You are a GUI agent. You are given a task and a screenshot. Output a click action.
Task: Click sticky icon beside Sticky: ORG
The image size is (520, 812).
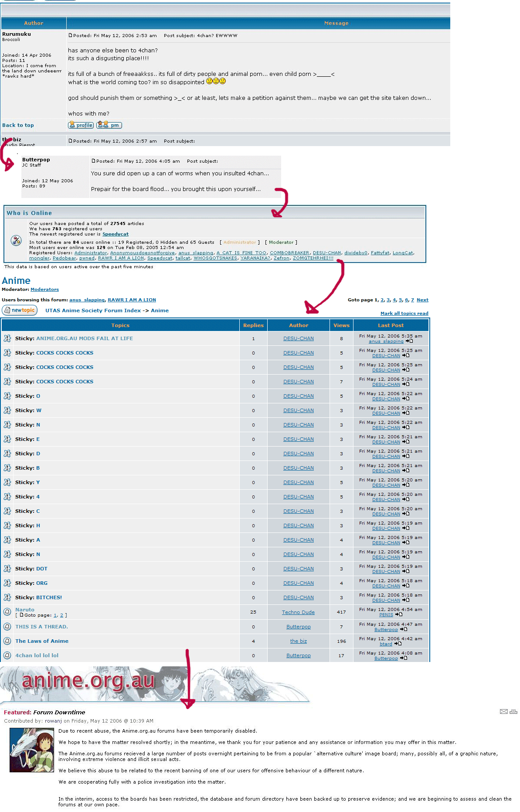tap(7, 583)
